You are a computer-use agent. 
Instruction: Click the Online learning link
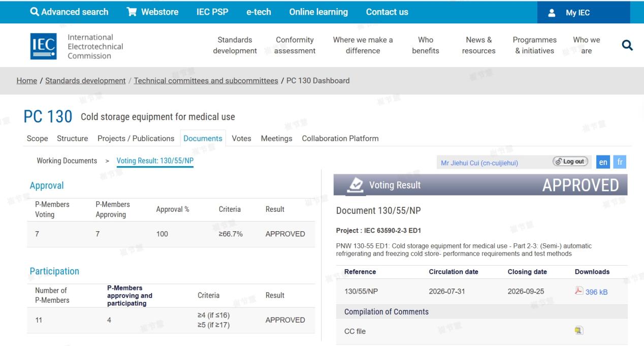[318, 12]
